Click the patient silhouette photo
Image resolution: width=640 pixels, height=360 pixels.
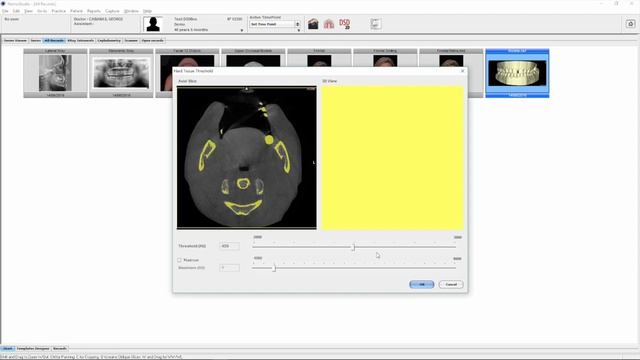click(x=153, y=24)
